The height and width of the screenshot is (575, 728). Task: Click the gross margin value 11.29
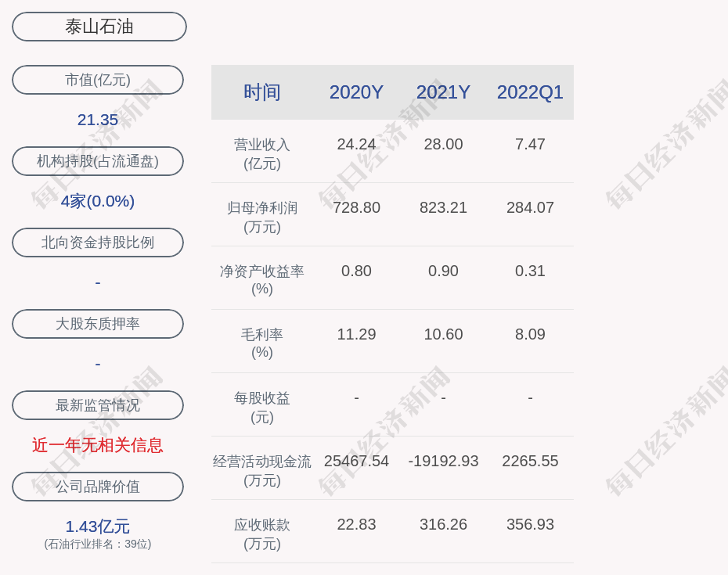pos(357,334)
